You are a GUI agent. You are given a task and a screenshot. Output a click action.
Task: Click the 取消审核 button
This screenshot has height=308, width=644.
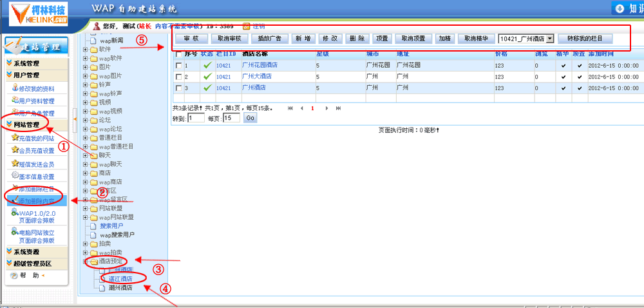[229, 39]
